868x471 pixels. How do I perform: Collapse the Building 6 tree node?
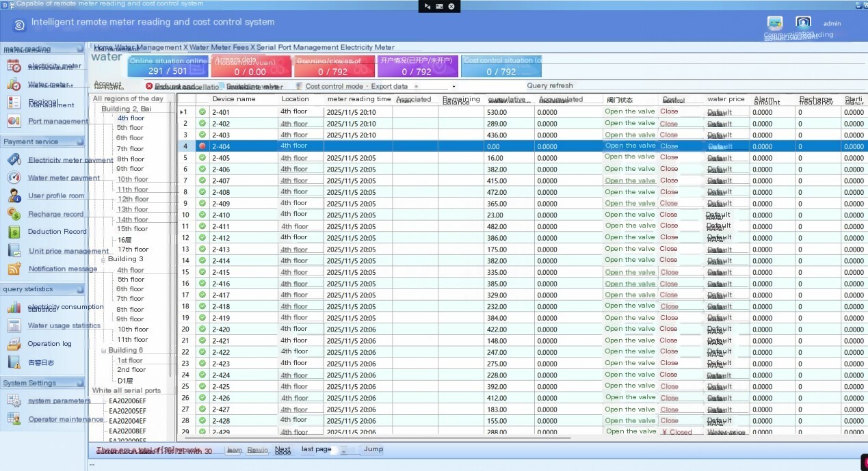click(x=103, y=351)
